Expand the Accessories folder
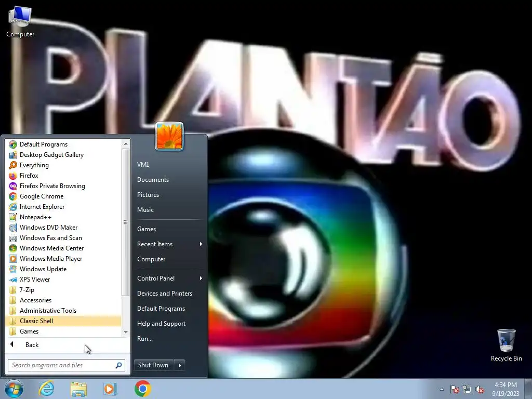Viewport: 532px width, 399px height. [x=63, y=300]
